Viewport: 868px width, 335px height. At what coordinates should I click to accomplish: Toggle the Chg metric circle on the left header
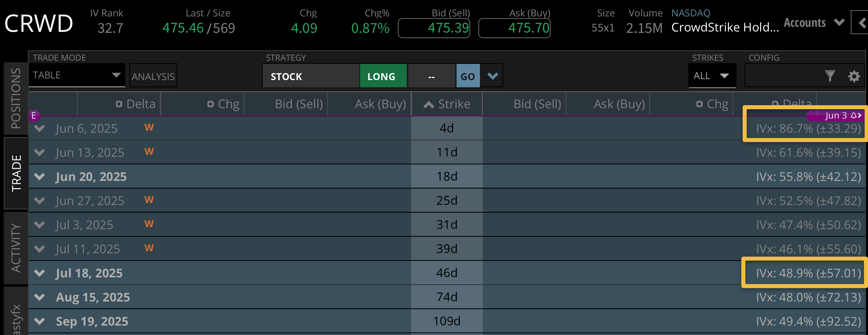click(211, 104)
